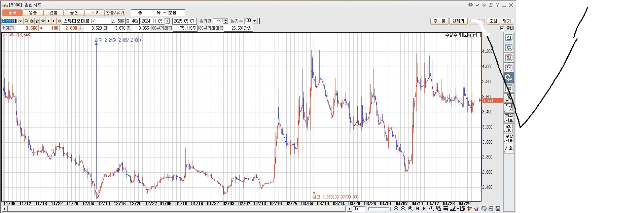Select the yearly (년) chart period icon

click(509, 68)
